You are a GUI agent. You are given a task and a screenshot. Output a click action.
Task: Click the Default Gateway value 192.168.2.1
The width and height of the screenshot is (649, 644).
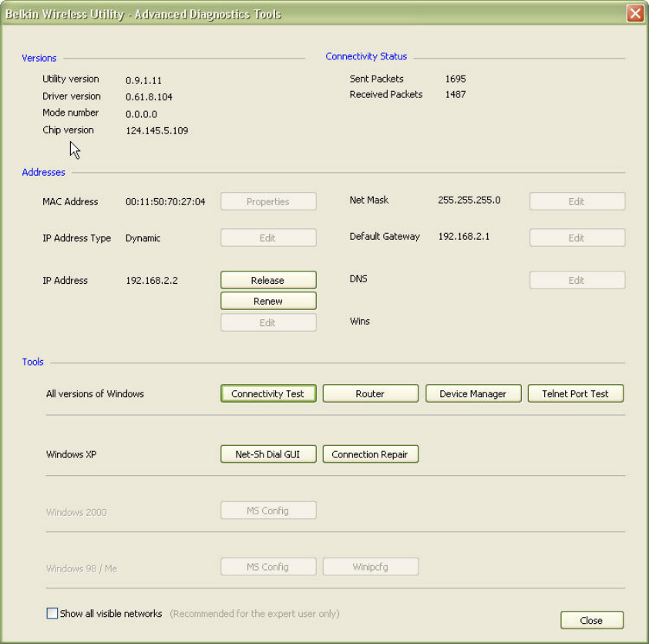tap(463, 237)
